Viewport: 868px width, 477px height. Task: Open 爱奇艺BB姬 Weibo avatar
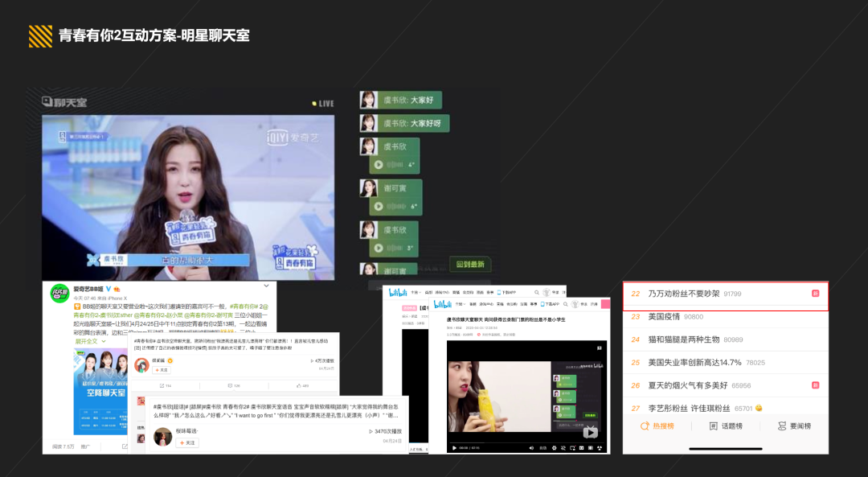point(59,293)
